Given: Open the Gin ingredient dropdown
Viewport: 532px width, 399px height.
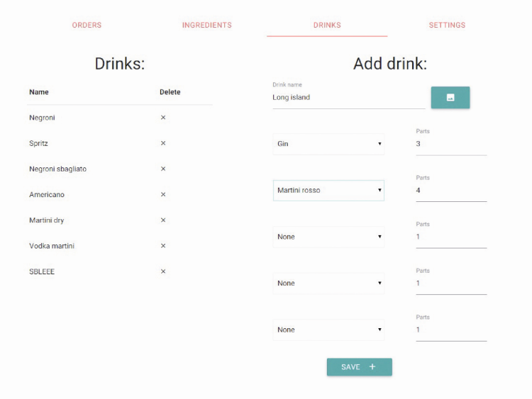Looking at the screenshot, I should [328, 144].
